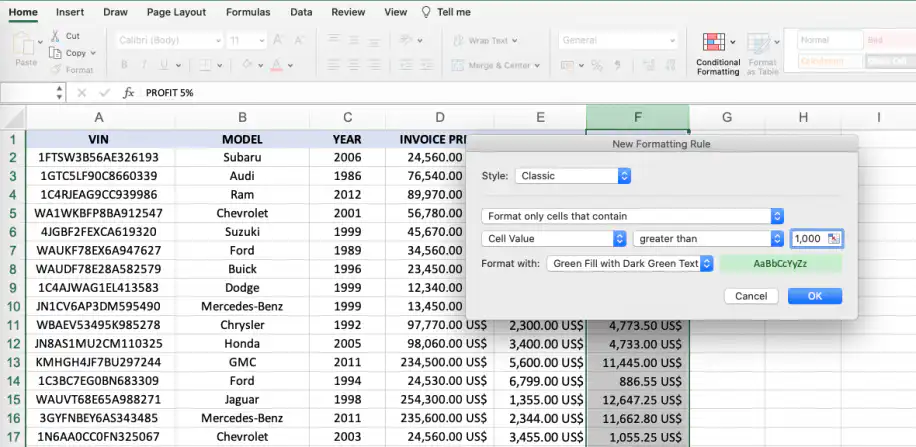This screenshot has height=447, width=916.
Task: Apply top vertical alignment
Action: pos(334,40)
